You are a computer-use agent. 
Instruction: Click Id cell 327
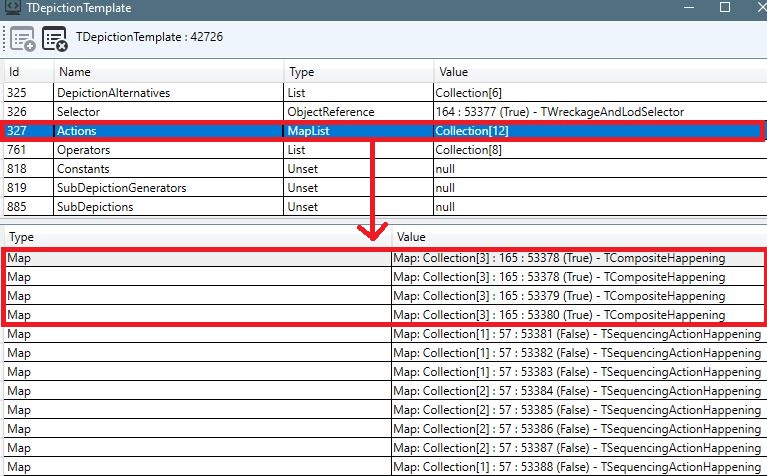pyautogui.click(x=28, y=131)
